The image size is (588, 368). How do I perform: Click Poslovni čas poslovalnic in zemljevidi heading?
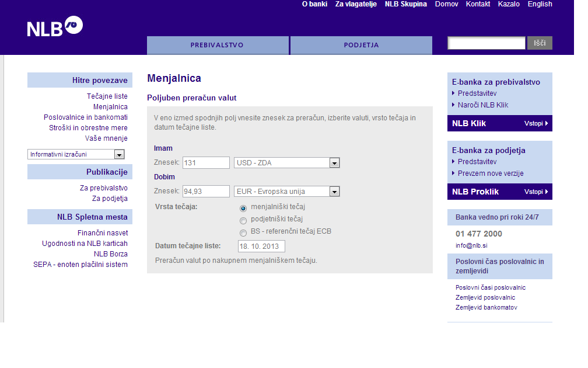click(499, 266)
